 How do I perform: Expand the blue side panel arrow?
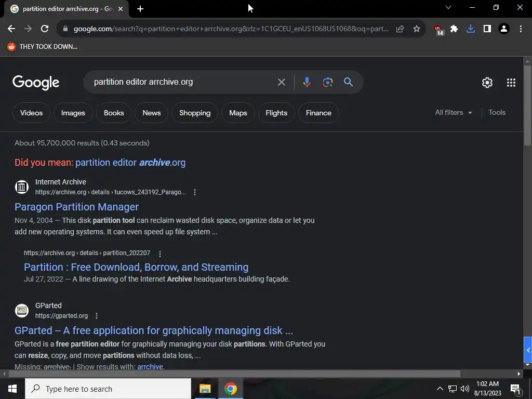tap(528, 350)
